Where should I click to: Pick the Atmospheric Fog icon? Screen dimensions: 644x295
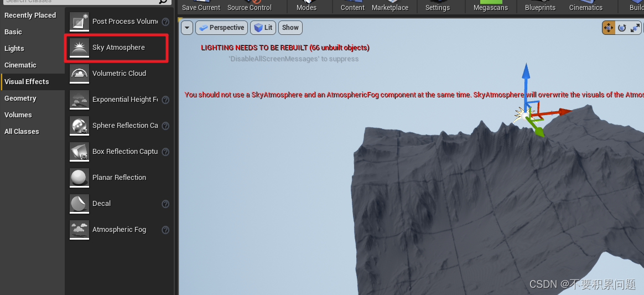(79, 230)
